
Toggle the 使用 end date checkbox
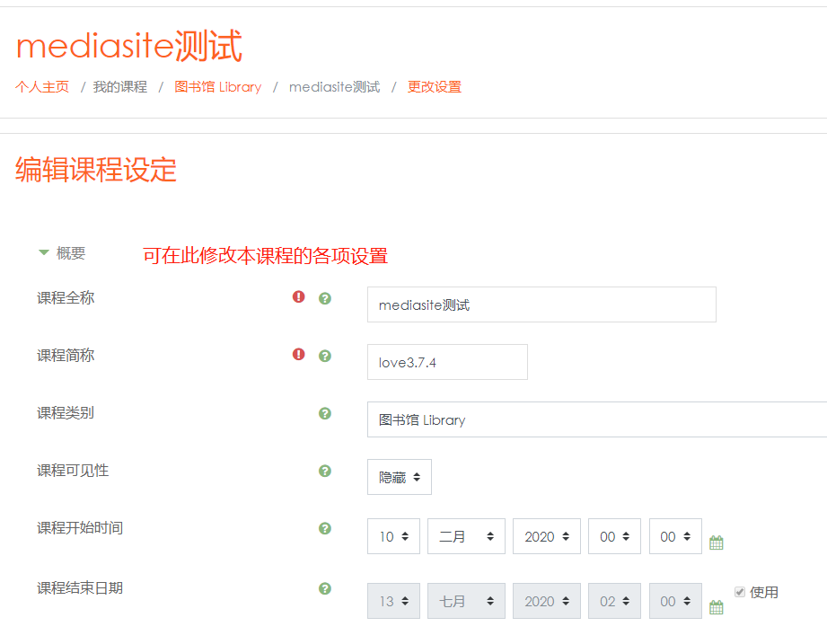pyautogui.click(x=740, y=592)
